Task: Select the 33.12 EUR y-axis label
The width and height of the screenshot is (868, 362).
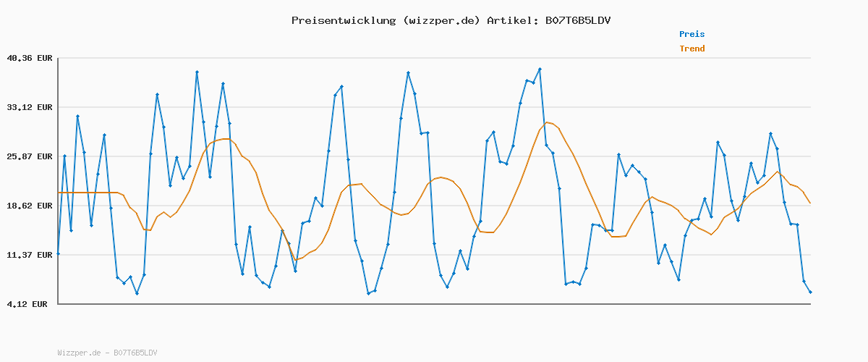Action: point(29,107)
